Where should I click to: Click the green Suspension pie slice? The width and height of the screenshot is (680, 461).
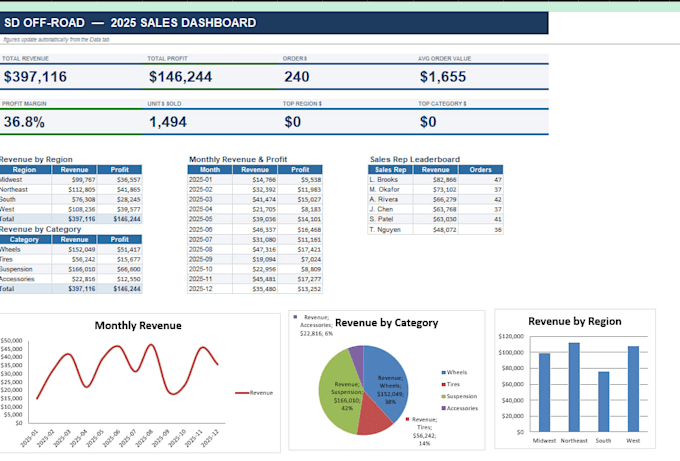click(340, 390)
